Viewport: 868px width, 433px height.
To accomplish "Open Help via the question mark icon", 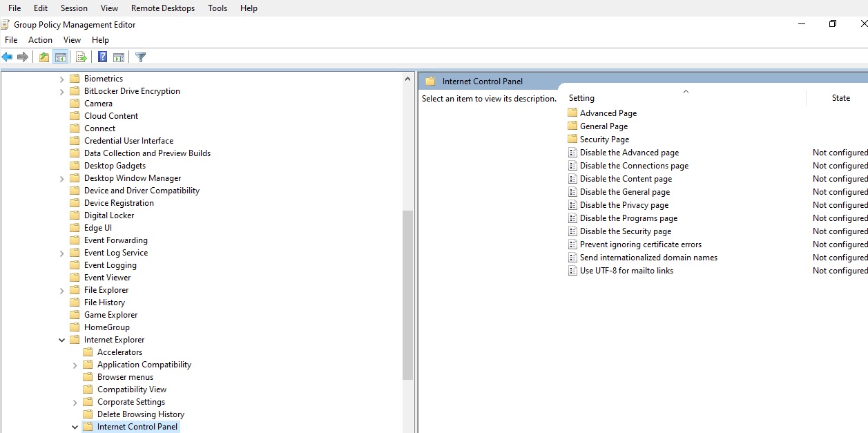I will coord(102,57).
